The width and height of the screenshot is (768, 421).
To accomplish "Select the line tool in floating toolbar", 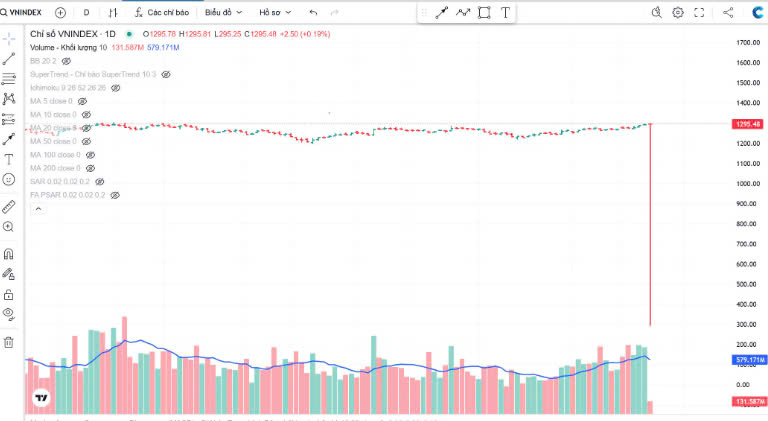I will [x=441, y=13].
